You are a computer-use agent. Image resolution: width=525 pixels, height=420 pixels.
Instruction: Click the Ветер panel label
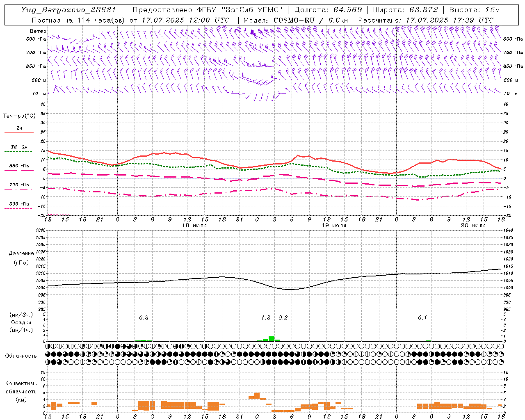[x=38, y=31]
